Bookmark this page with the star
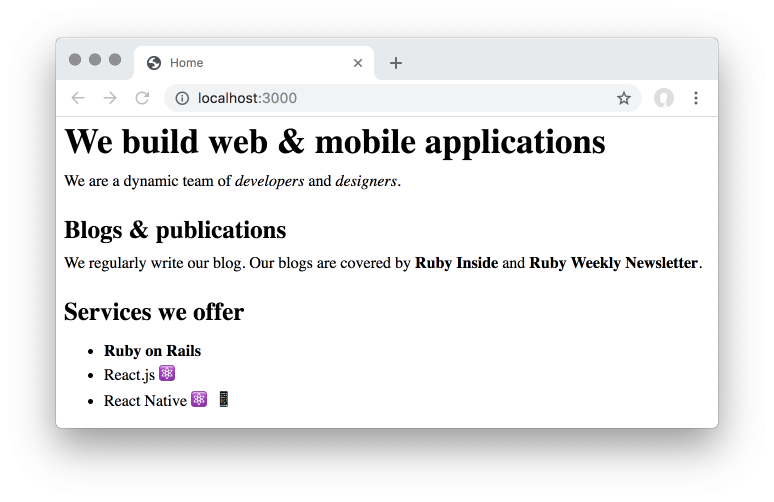Screen dimensions: 774x502 coord(624,98)
